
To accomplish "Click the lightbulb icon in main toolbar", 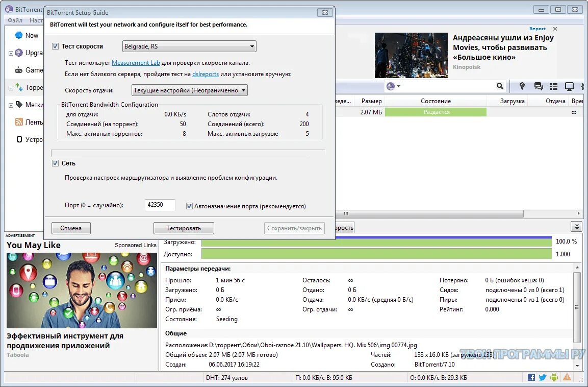I will click(522, 86).
